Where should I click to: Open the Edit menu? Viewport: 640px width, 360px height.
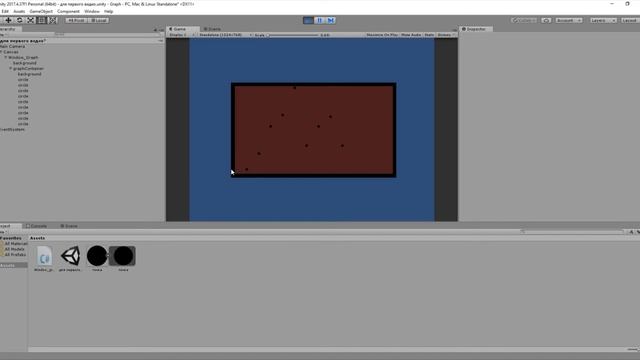pos(5,11)
